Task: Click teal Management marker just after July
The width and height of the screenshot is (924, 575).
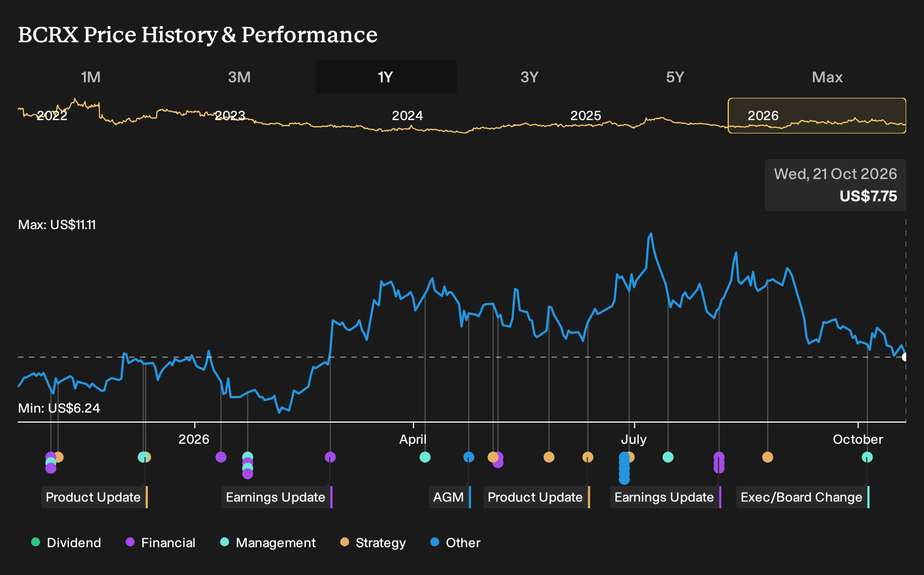Action: click(x=668, y=457)
